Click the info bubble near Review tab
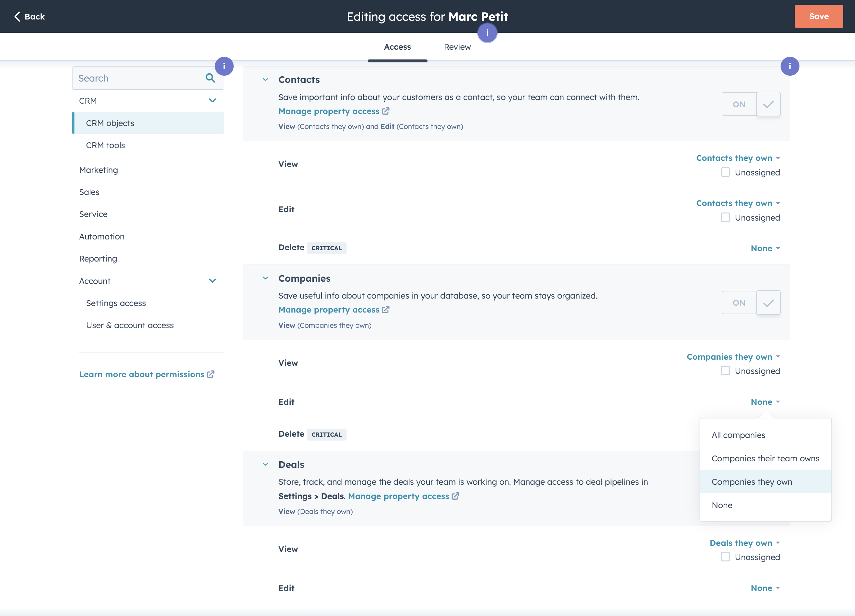 coord(487,33)
